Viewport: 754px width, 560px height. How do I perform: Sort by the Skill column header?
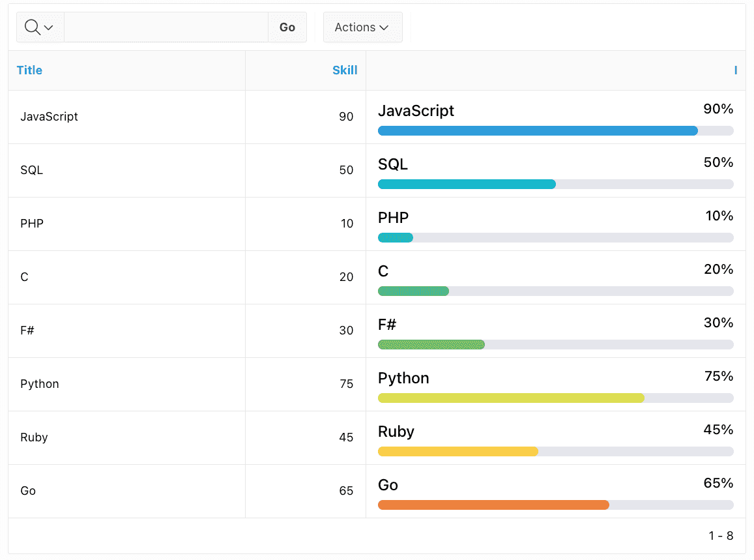coord(345,70)
